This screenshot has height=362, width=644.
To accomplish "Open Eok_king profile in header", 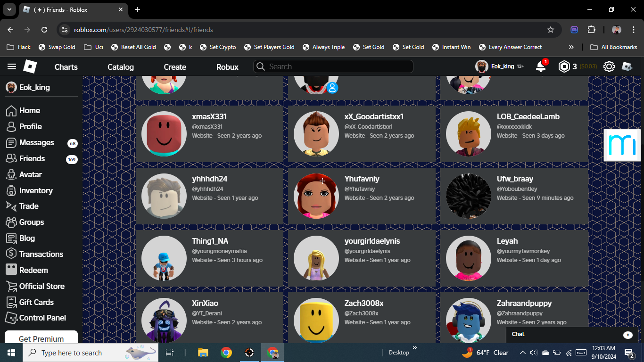I will click(x=499, y=66).
